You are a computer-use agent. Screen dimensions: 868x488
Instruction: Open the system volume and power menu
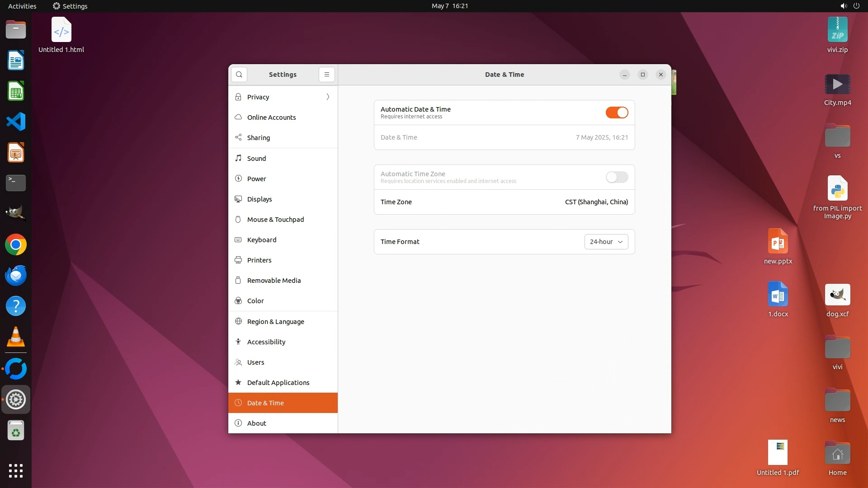point(849,6)
